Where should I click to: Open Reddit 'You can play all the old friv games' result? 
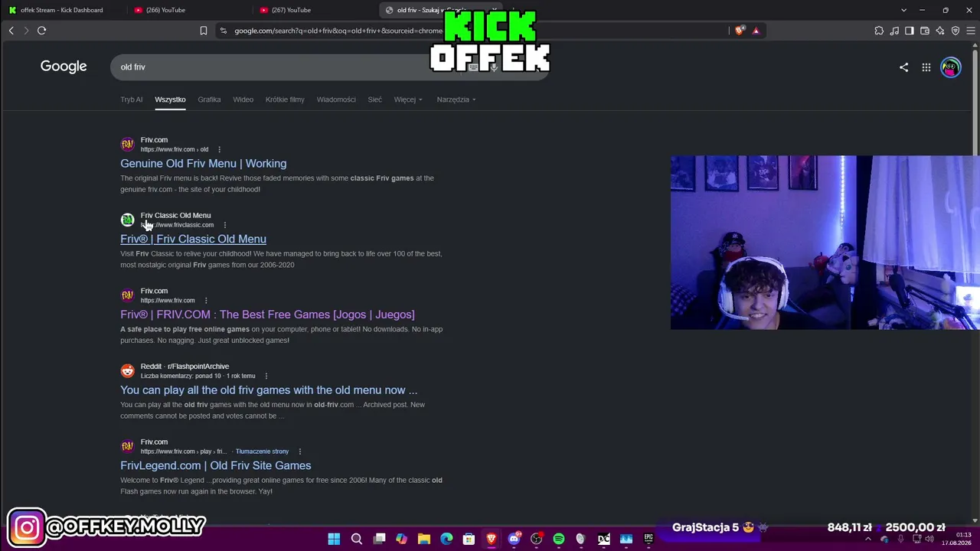coord(269,390)
